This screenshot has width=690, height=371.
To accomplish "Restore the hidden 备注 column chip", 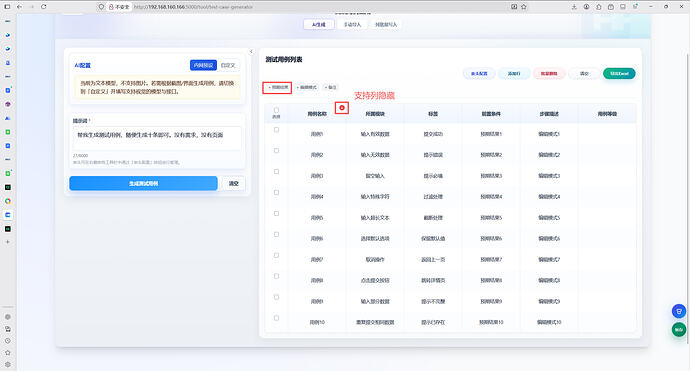I will 330,87.
